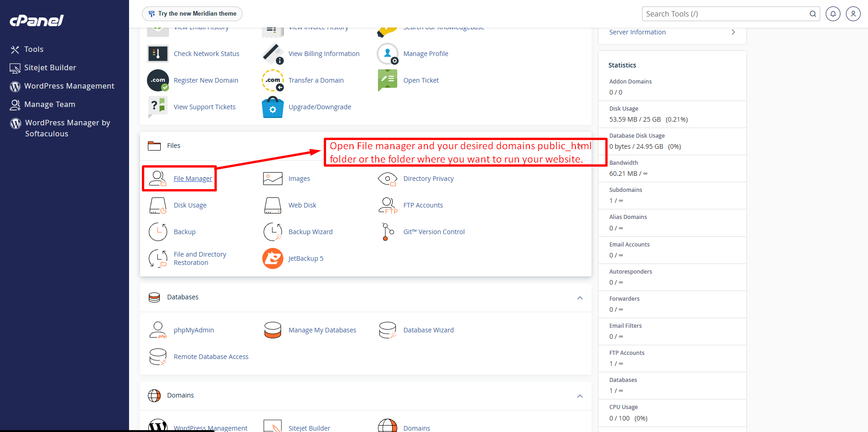
Task: Open the Backup clock icon
Action: point(158,232)
